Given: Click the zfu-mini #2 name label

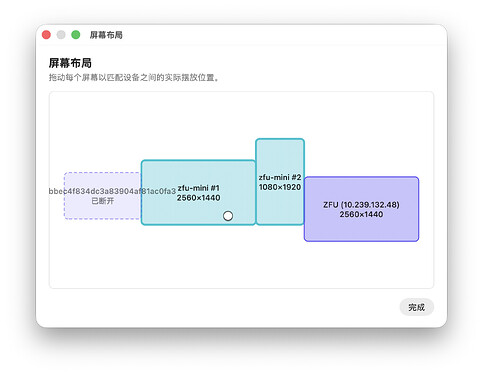Looking at the screenshot, I should pyautogui.click(x=280, y=177).
